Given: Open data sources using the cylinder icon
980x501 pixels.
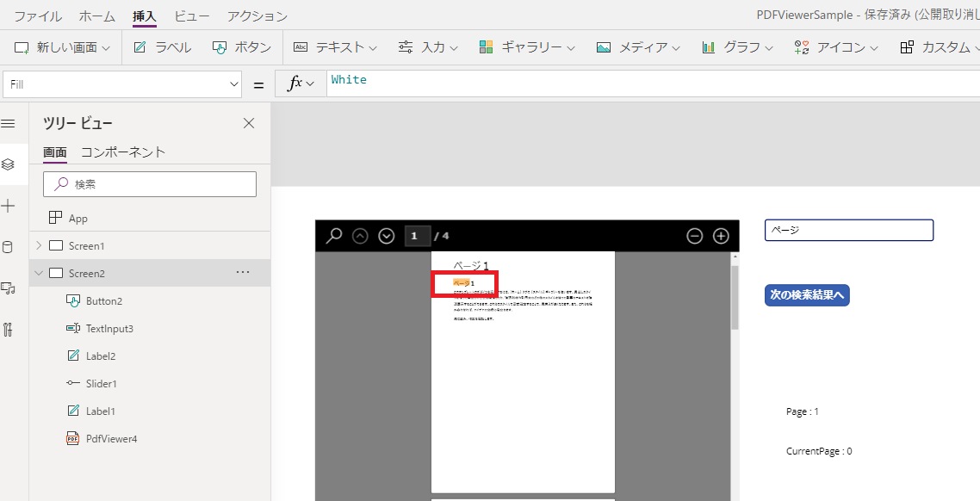Looking at the screenshot, I should 9,246.
